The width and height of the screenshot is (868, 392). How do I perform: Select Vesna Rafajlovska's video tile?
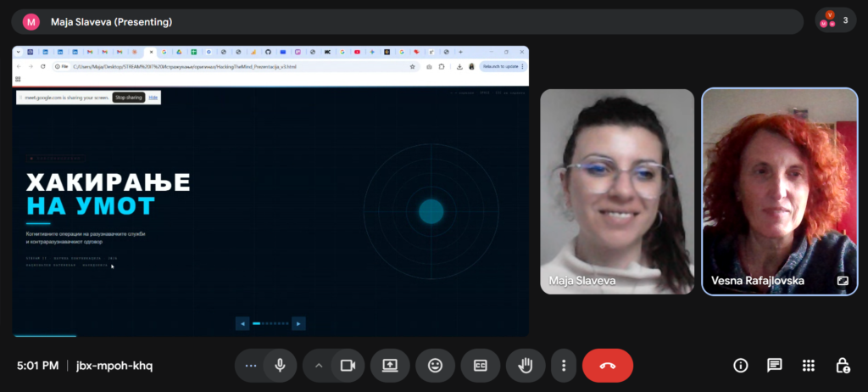[x=779, y=191]
